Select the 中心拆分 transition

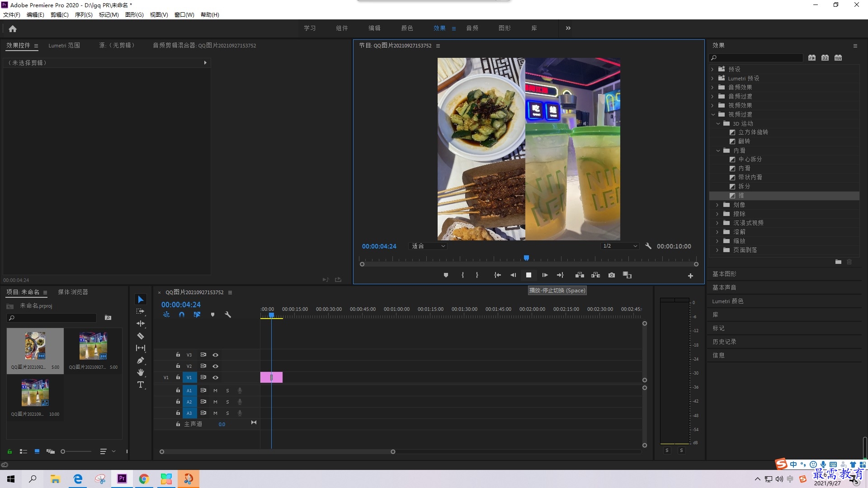(x=750, y=160)
